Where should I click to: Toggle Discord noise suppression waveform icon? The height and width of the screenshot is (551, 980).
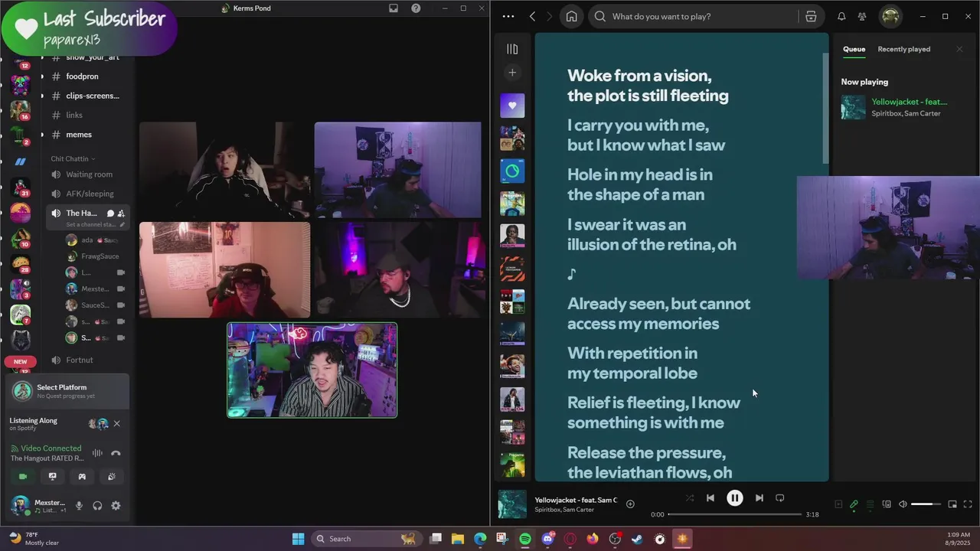click(x=97, y=453)
